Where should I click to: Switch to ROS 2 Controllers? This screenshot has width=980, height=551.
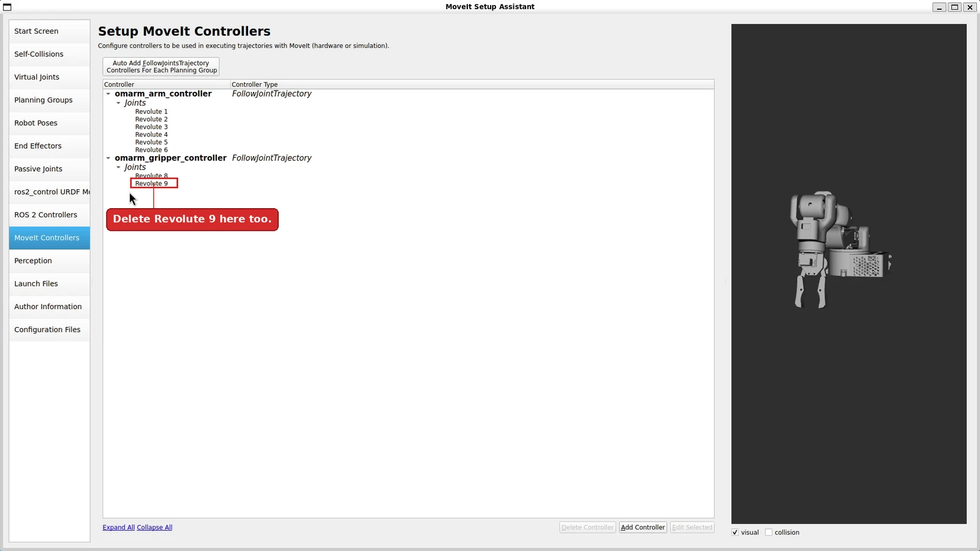point(50,215)
